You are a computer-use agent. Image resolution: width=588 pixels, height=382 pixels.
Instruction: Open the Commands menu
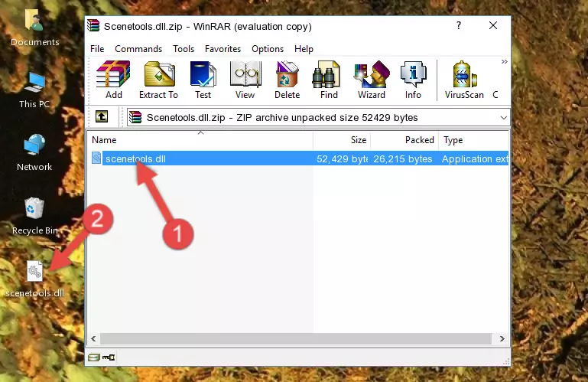pos(138,49)
